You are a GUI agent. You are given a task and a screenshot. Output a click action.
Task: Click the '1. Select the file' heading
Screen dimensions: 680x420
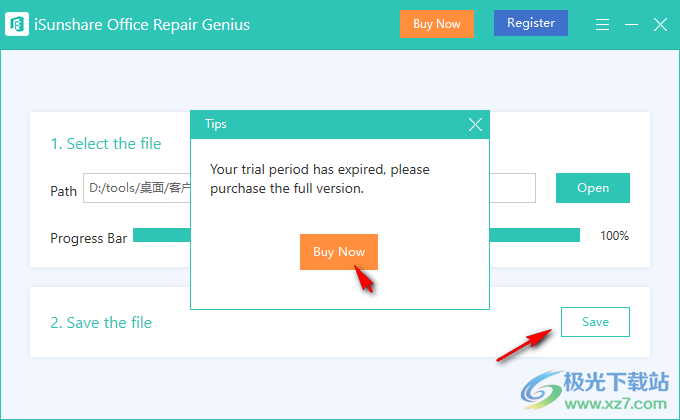pos(106,144)
